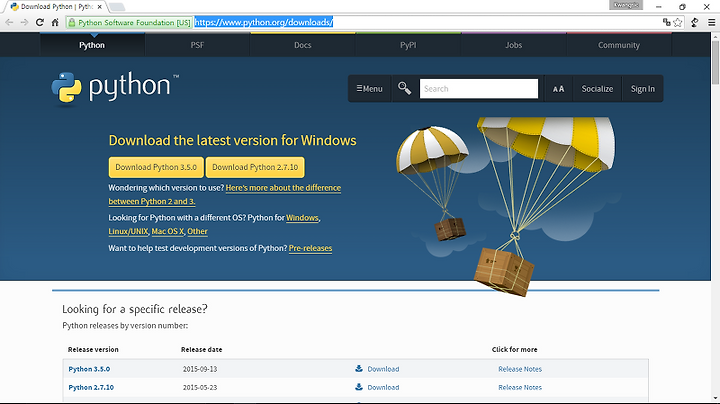Select the Python top navigation tab
This screenshot has height=404, width=720.
click(92, 45)
